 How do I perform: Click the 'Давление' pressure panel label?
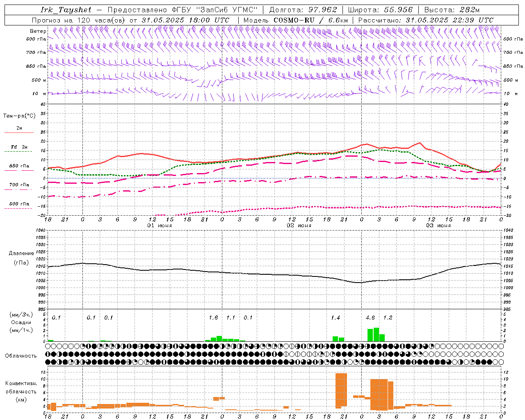(21, 253)
